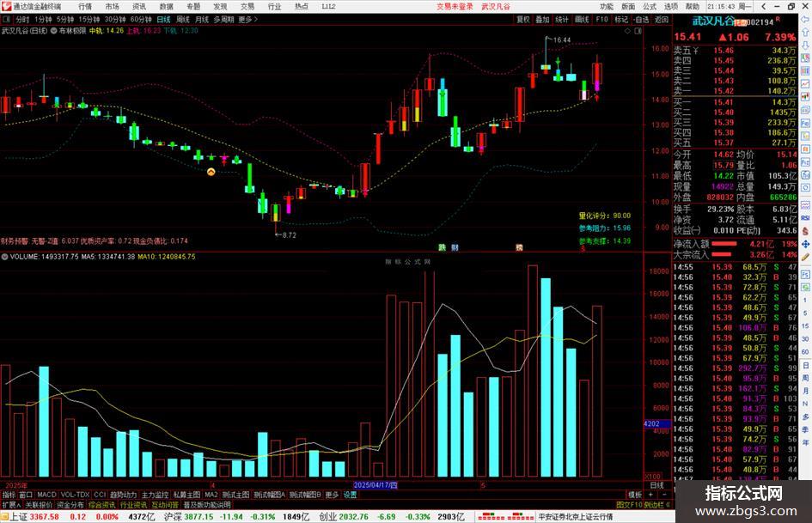Click the R badge next to 002194
The image size is (812, 523).
click(x=778, y=20)
